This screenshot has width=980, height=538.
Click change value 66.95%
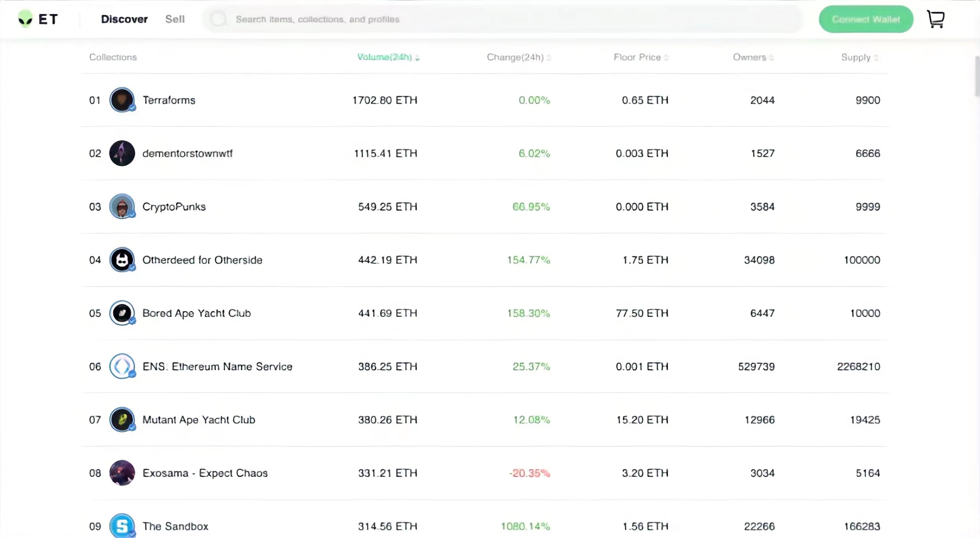coord(531,207)
